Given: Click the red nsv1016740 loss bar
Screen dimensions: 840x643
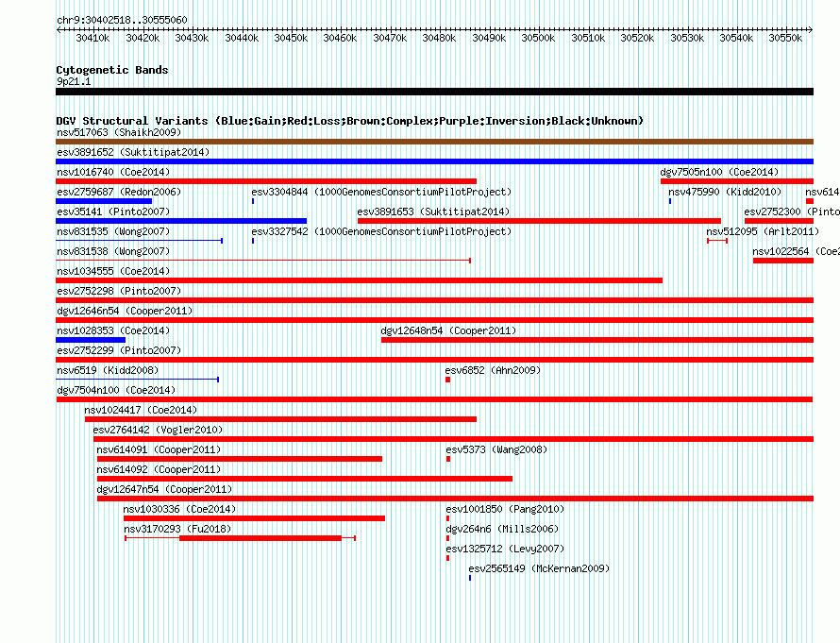Looking at the screenshot, I should [266, 181].
